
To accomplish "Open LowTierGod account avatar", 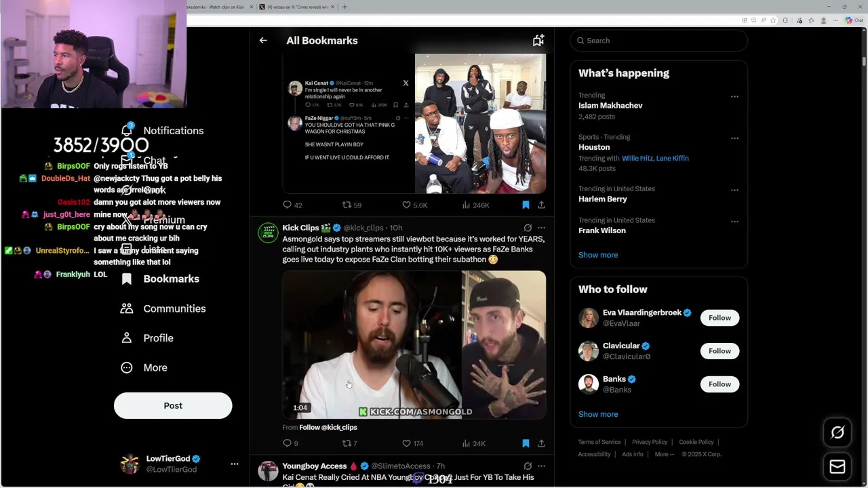I will (x=130, y=464).
